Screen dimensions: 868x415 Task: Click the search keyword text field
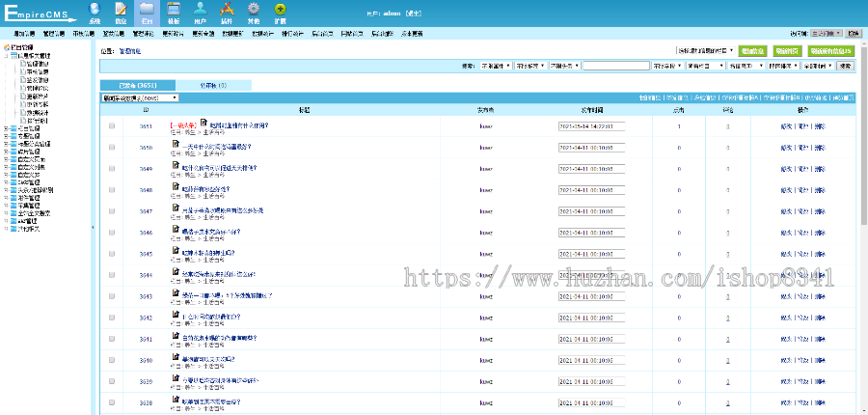tap(615, 66)
